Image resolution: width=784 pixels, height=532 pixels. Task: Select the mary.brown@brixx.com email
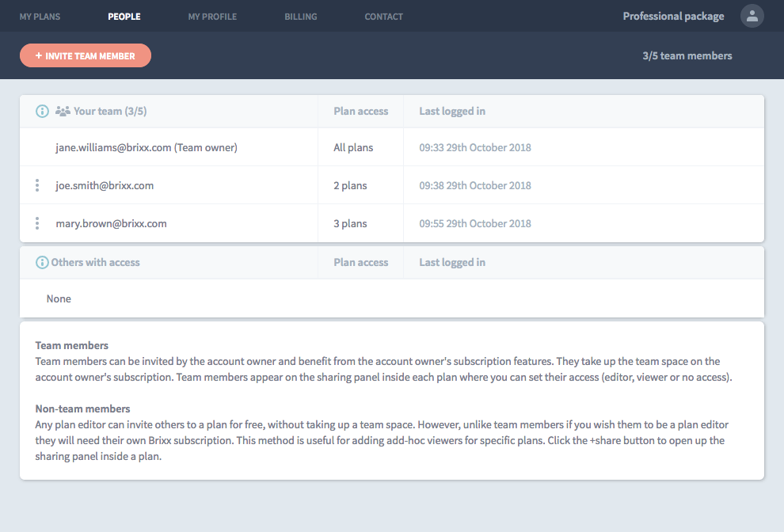point(111,223)
